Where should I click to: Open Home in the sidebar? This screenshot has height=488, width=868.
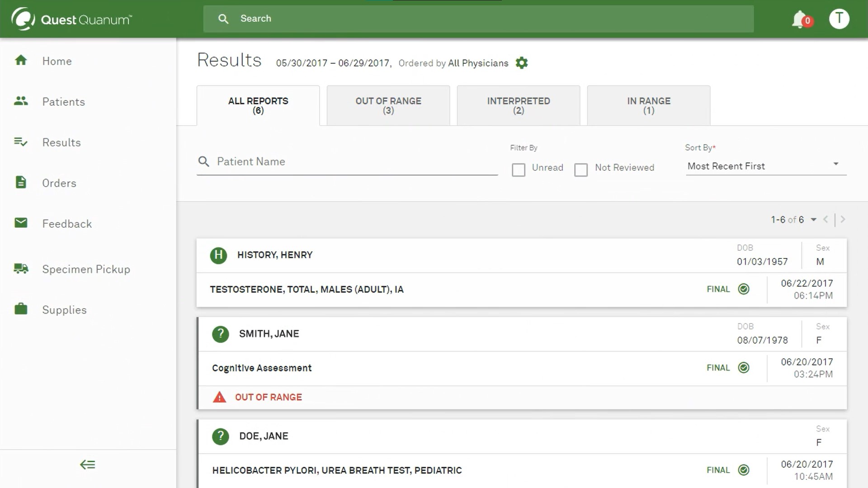click(x=57, y=61)
